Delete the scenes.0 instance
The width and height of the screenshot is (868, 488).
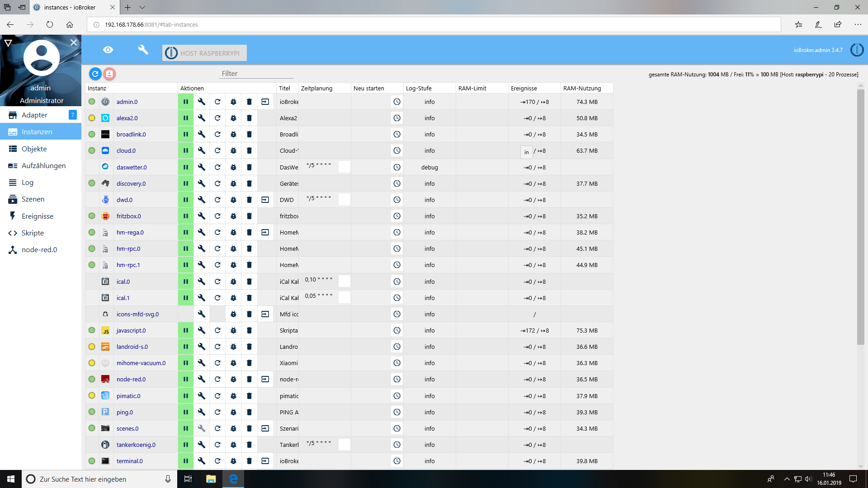(249, 428)
